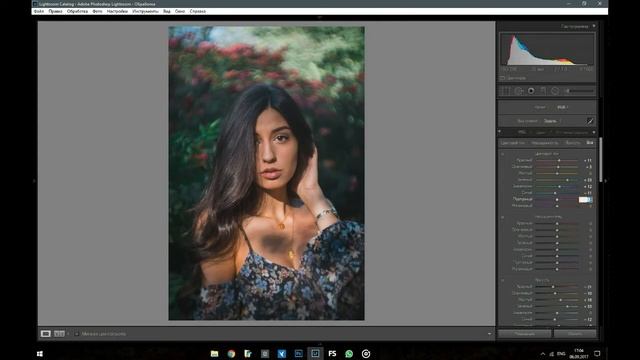Toggle the original photo checkbox under histogram
The width and height of the screenshot is (640, 360).
(x=502, y=78)
